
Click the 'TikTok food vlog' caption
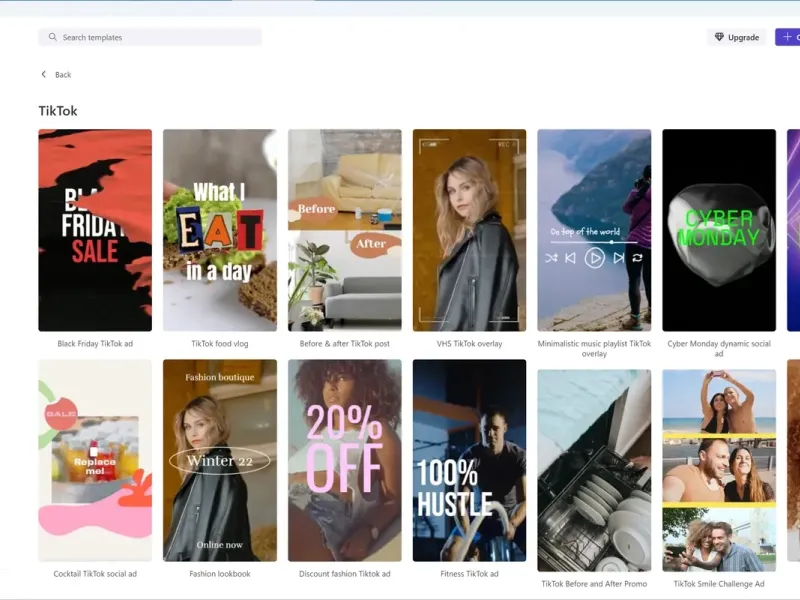pyautogui.click(x=220, y=344)
